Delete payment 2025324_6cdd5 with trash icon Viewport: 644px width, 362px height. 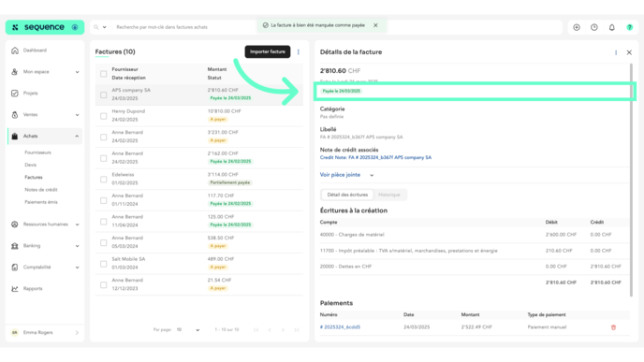614,327
